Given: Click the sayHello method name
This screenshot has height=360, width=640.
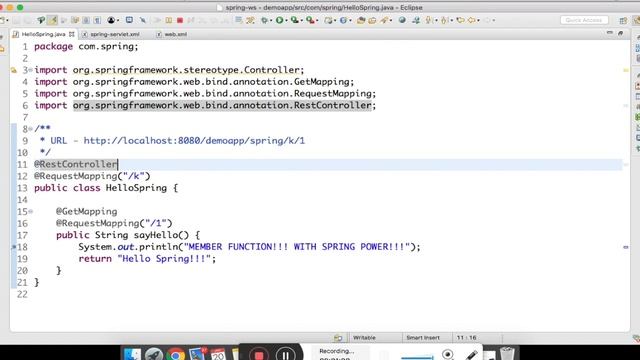Looking at the screenshot, I should [156, 235].
